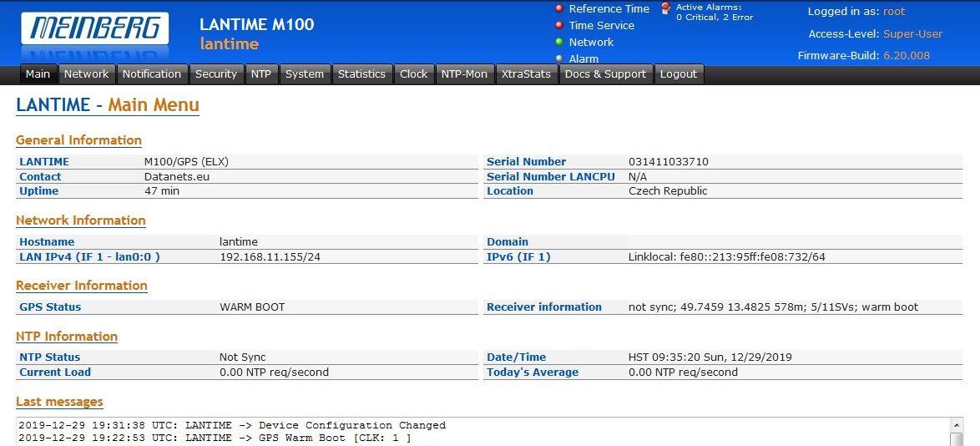The width and height of the screenshot is (980, 446).
Task: Click the Today's Average label
Action: (533, 373)
